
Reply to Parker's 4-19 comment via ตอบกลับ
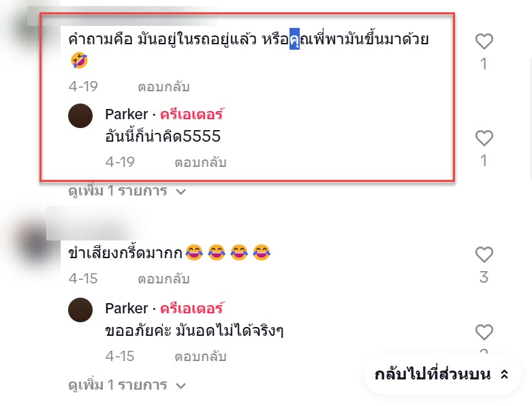tap(200, 162)
